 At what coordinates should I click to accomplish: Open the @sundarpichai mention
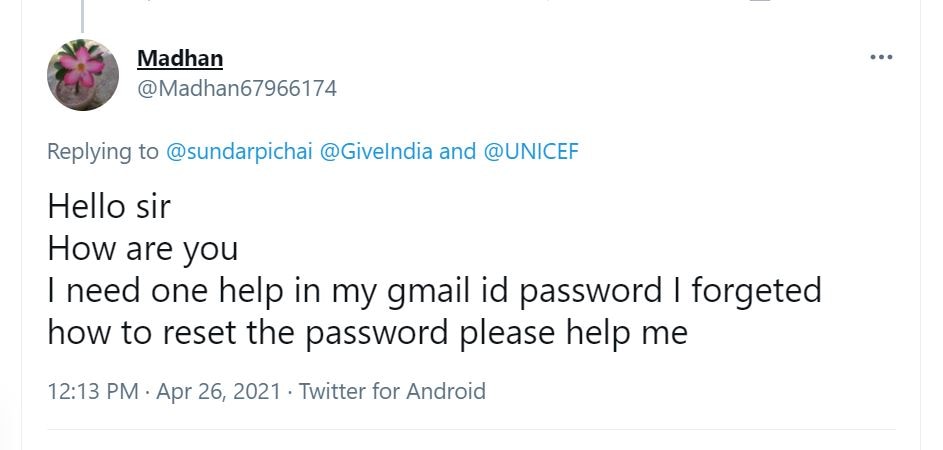click(x=237, y=151)
